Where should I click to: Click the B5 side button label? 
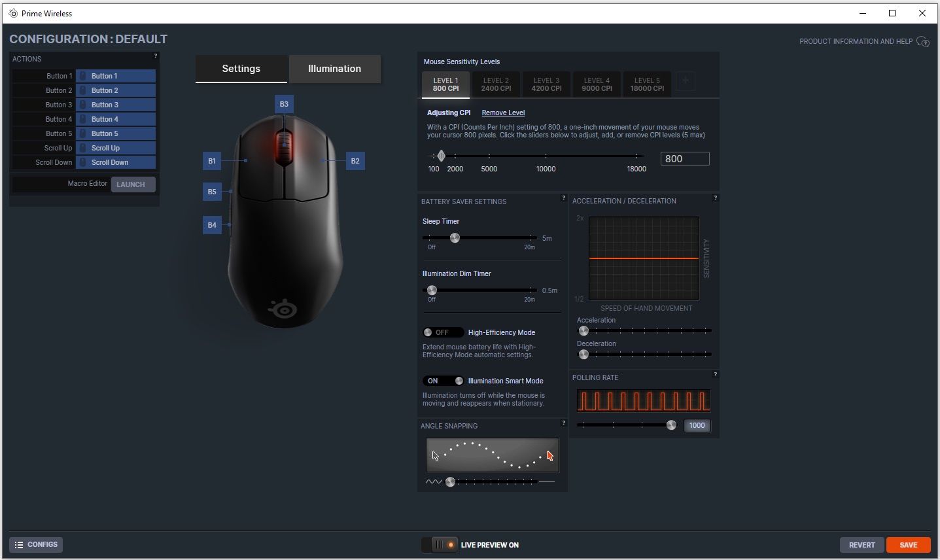pyautogui.click(x=212, y=192)
